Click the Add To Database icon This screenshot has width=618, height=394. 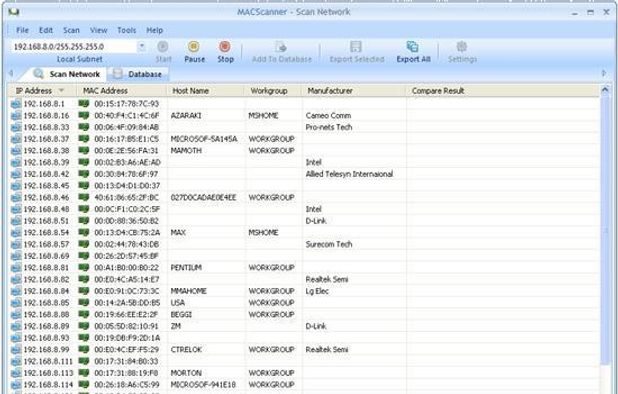tap(281, 46)
